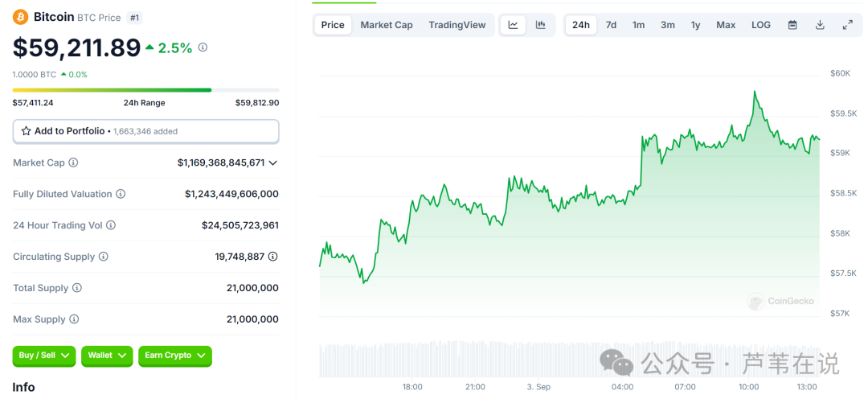Click the price peak near 10:00 on chart

pos(755,92)
